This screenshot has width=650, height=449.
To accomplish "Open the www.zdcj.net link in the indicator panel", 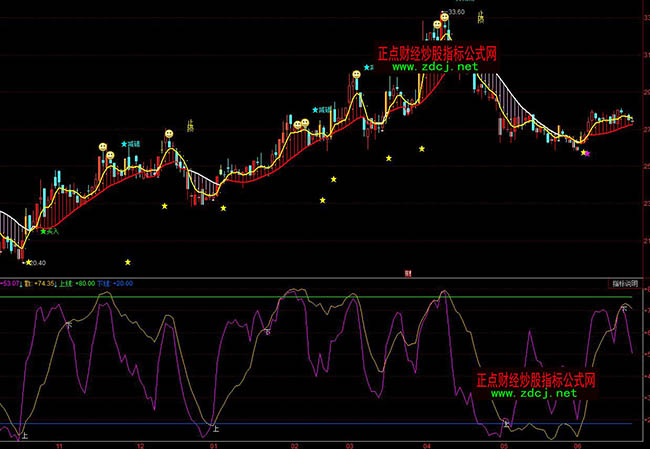I will tap(534, 394).
